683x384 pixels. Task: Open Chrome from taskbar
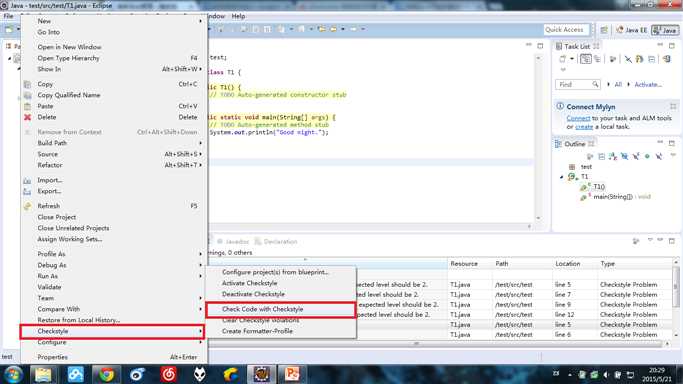coord(105,374)
